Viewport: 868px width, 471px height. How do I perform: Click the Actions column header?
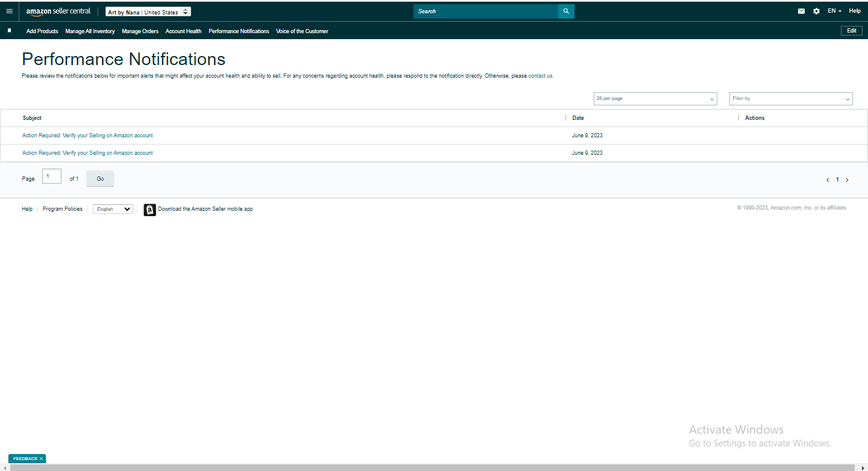pos(755,118)
